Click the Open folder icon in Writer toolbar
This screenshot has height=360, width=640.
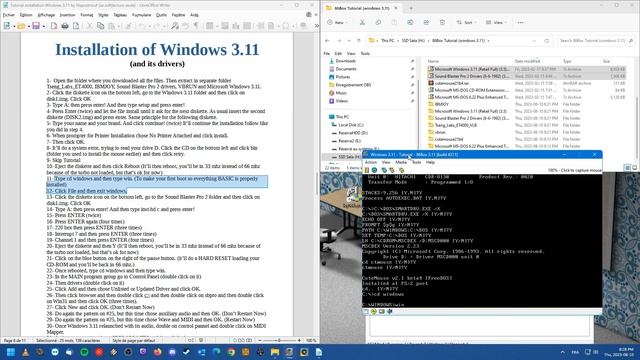[x=21, y=26]
